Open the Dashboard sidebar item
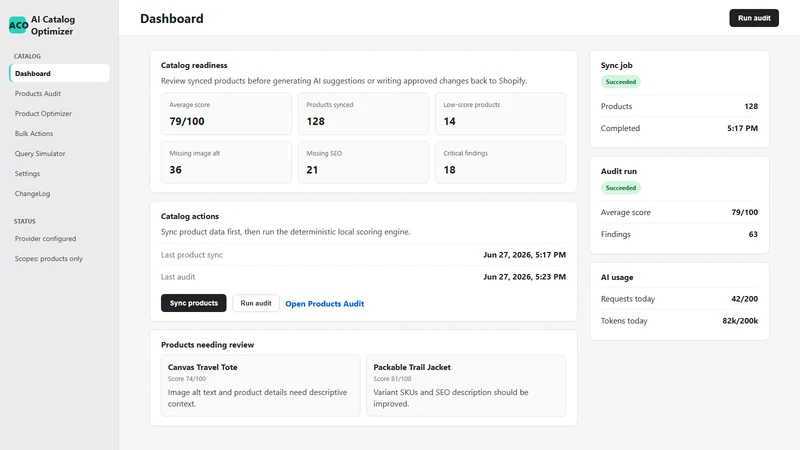This screenshot has height=450, width=800. [x=59, y=73]
